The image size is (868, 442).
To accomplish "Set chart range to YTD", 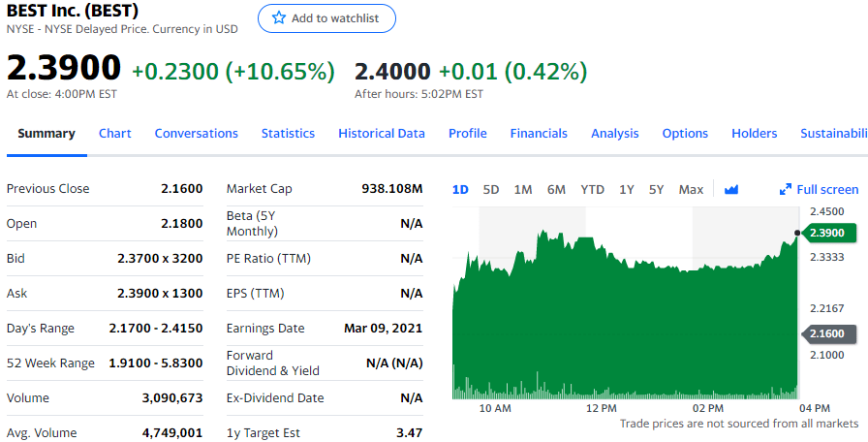I will (x=592, y=190).
